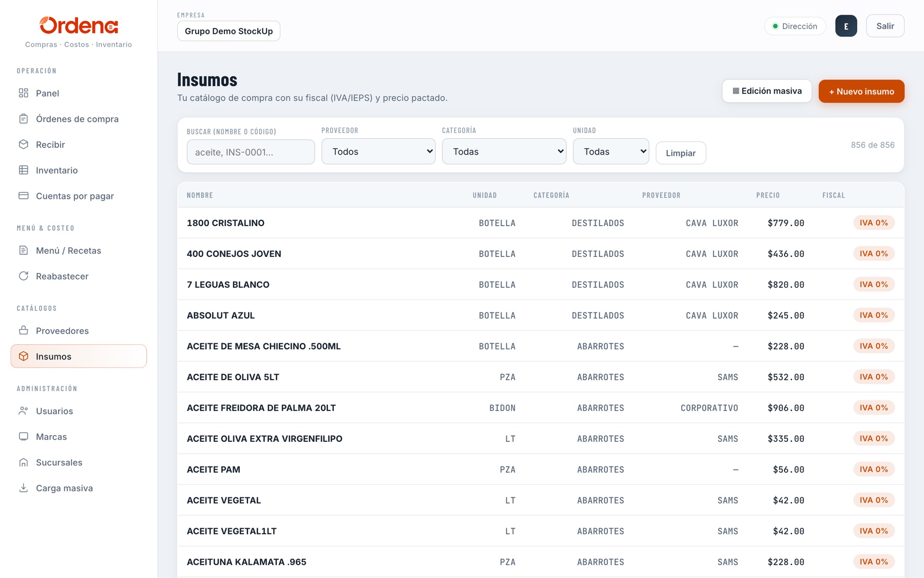The width and height of the screenshot is (924, 578).
Task: Click the ABSOLUT AZUL item
Action: click(x=221, y=315)
